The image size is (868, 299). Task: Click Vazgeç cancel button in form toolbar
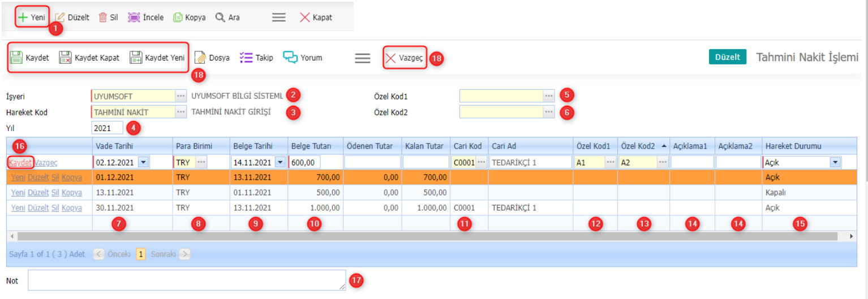pyautogui.click(x=405, y=58)
